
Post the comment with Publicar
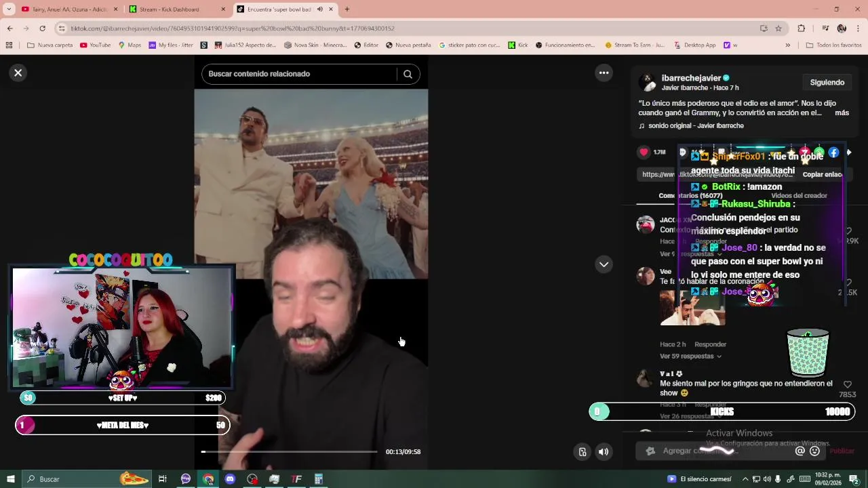842,451
